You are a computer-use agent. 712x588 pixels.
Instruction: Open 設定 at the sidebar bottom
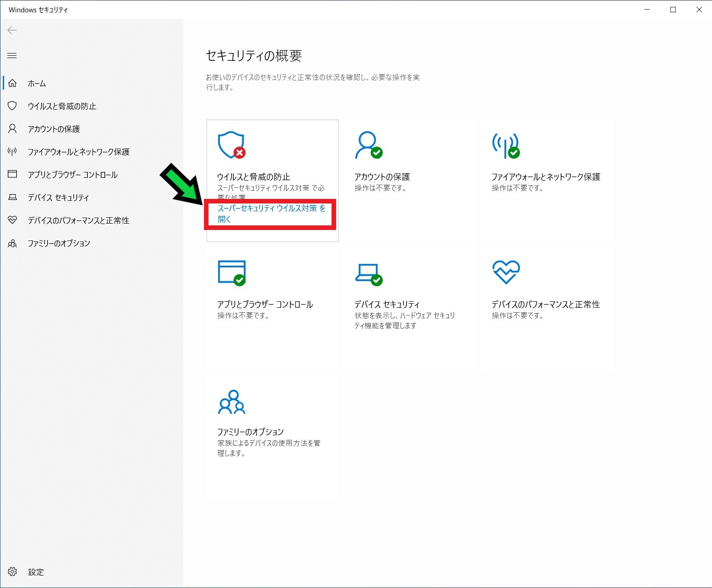tap(36, 572)
